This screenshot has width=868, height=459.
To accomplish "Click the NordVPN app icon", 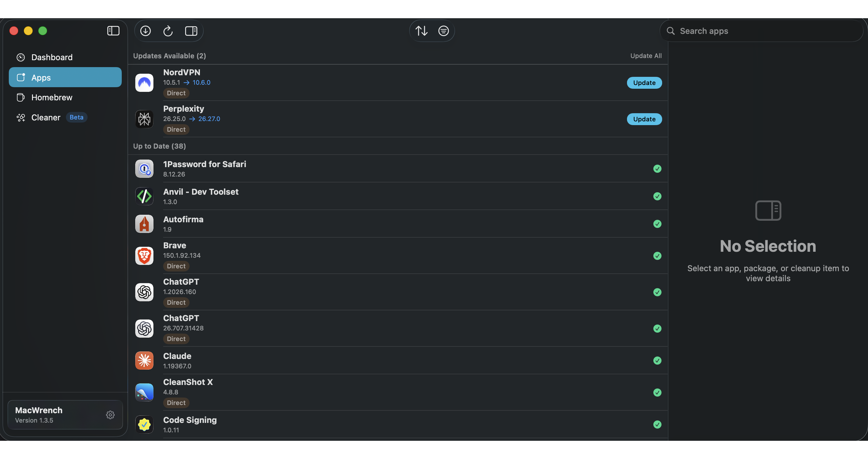I will (144, 83).
